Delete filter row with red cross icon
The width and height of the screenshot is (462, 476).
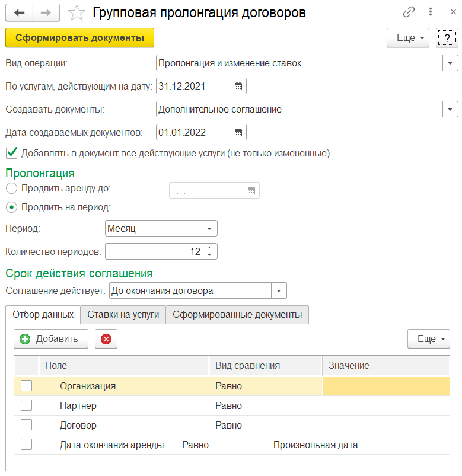tap(106, 339)
